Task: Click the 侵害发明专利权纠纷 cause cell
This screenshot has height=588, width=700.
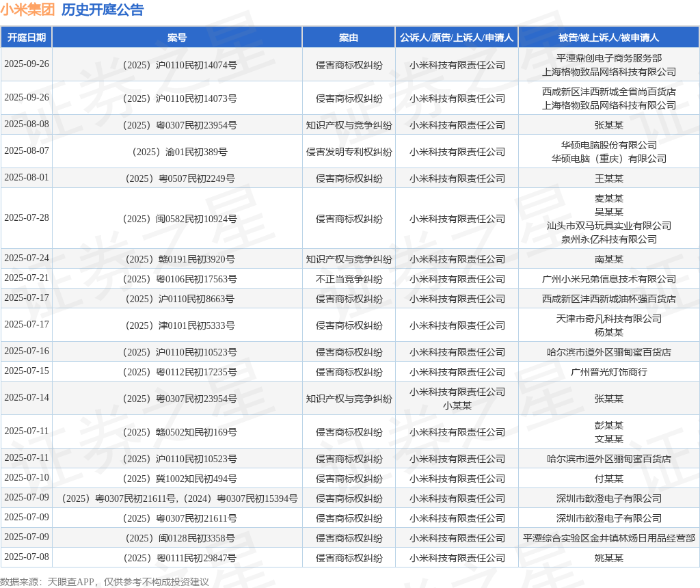Action: 349,152
